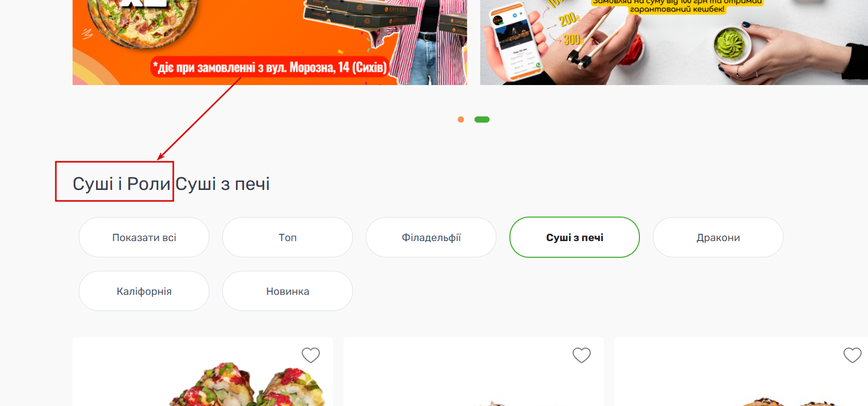The height and width of the screenshot is (406, 868).
Task: Show all items with Показати всі filter
Action: (144, 237)
